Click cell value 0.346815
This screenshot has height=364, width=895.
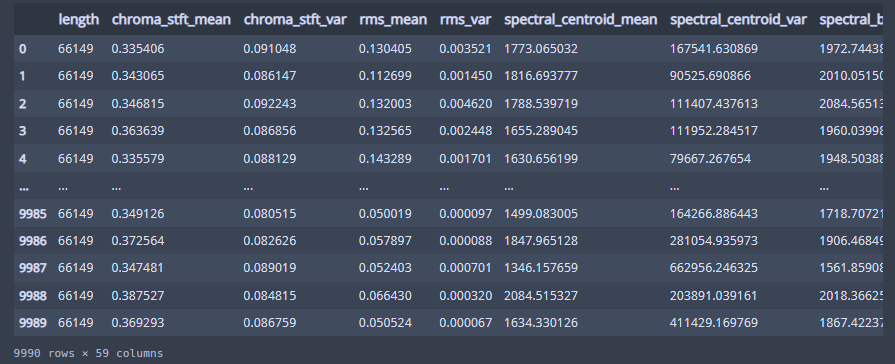click(x=138, y=104)
